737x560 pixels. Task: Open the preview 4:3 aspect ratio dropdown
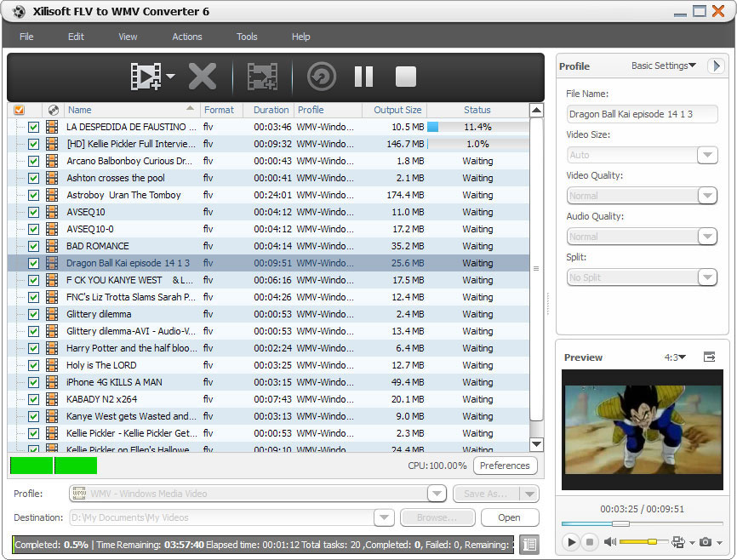tap(675, 357)
